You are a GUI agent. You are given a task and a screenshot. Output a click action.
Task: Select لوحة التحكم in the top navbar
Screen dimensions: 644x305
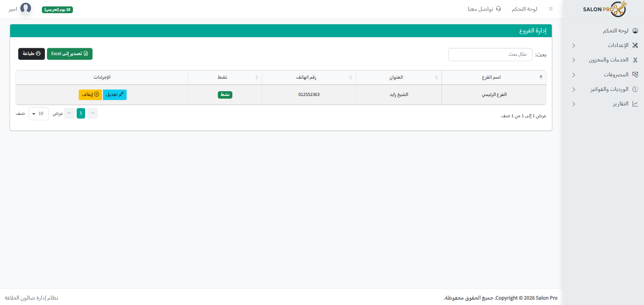524,9
